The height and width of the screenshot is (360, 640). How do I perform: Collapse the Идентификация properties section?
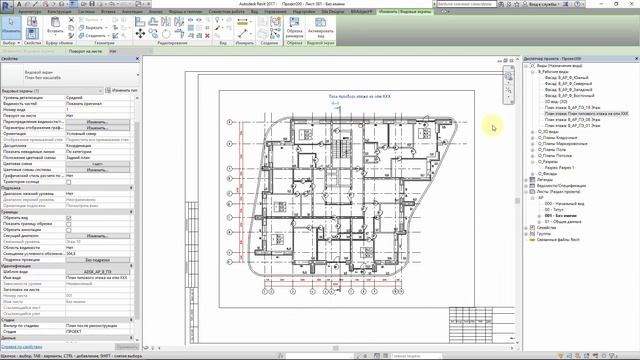click(x=131, y=266)
